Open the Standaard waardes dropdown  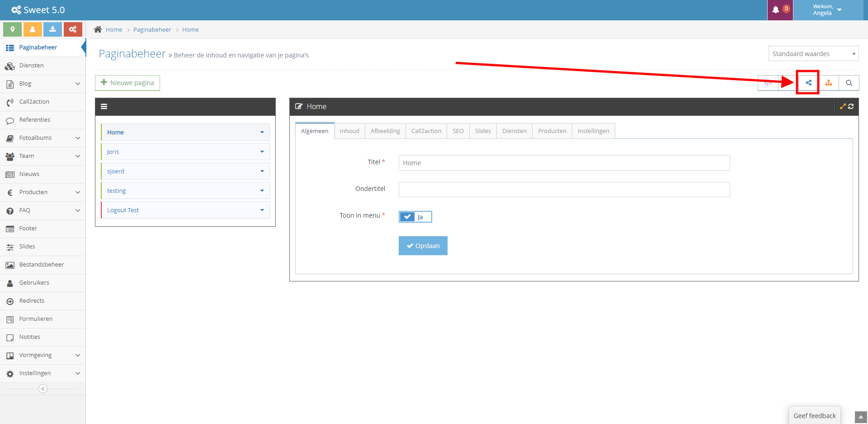[813, 54]
